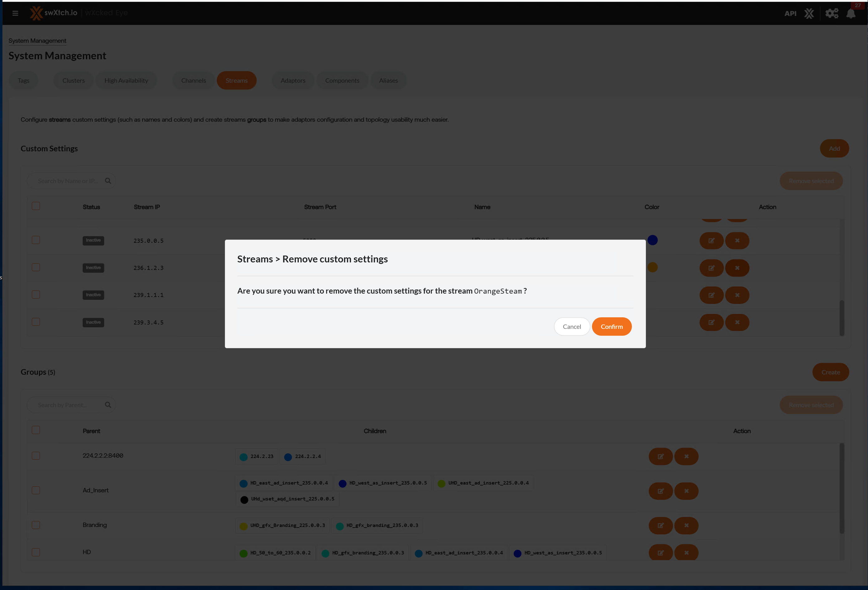Edit the 235.0.0.5 stream row
868x590 pixels.
pos(711,241)
